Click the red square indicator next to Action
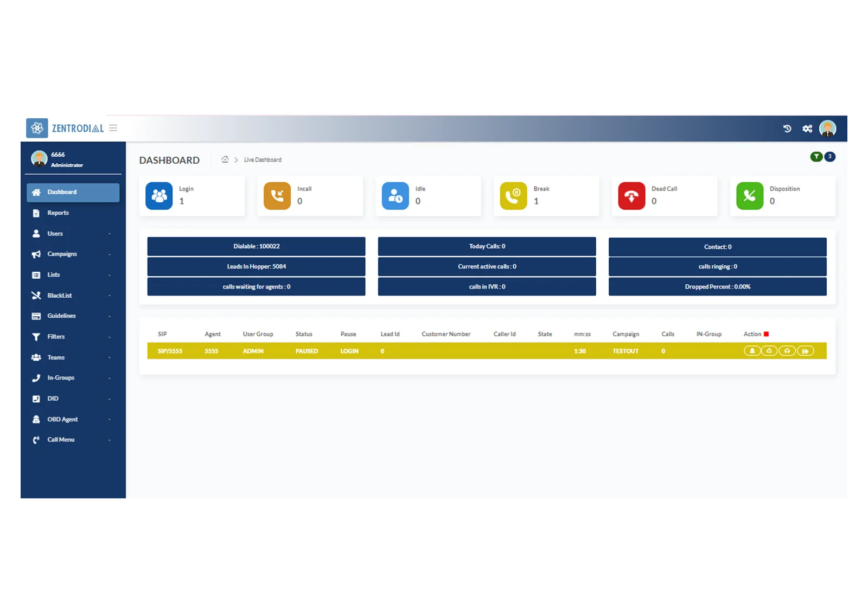 tap(766, 333)
